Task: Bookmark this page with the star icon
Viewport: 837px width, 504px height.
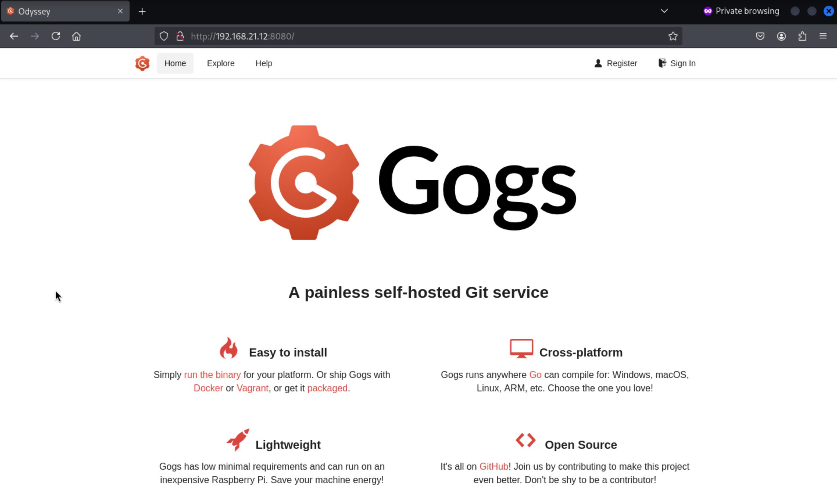Action: [x=673, y=36]
